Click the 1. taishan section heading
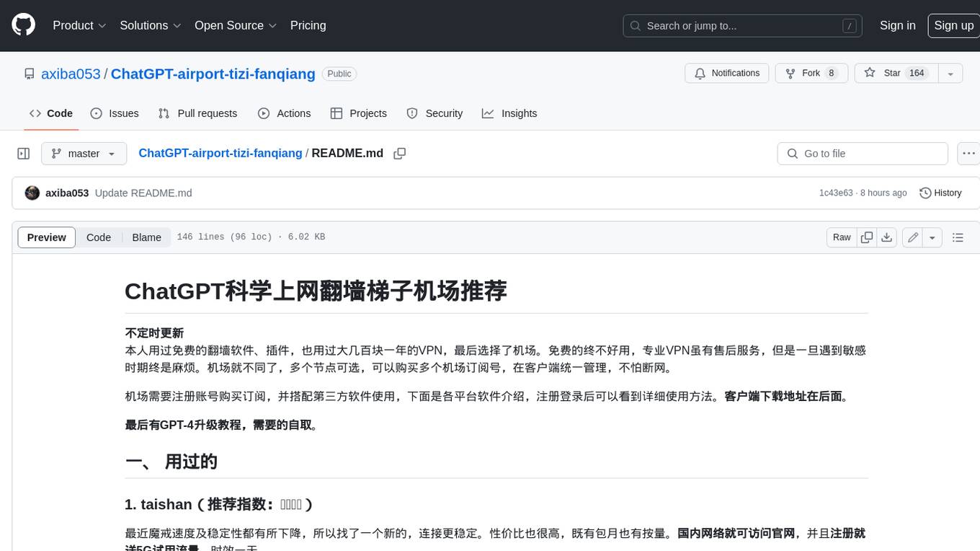This screenshot has height=551, width=980. (219, 504)
